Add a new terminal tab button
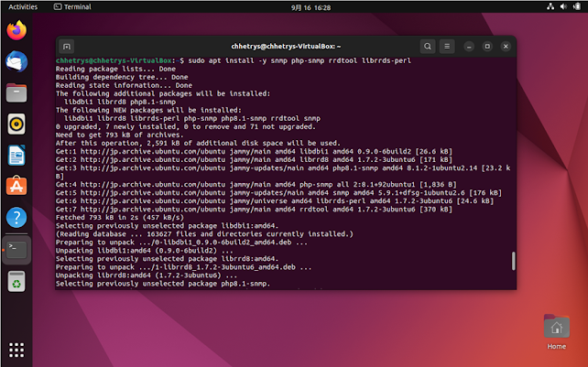This screenshot has width=588, height=367. [67, 47]
